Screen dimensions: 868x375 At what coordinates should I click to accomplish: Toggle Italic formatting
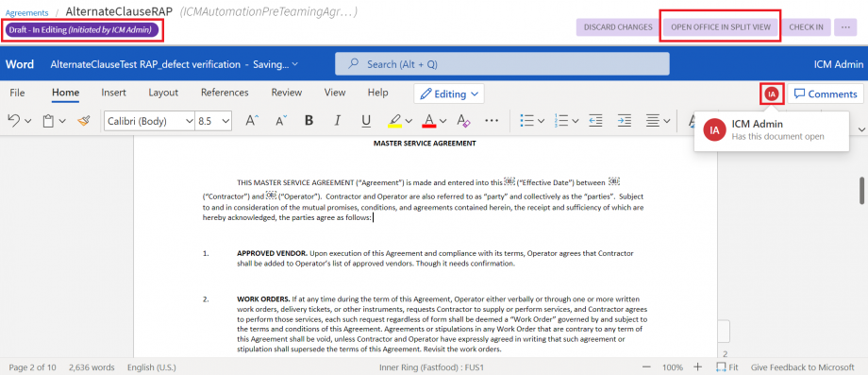[x=337, y=121]
